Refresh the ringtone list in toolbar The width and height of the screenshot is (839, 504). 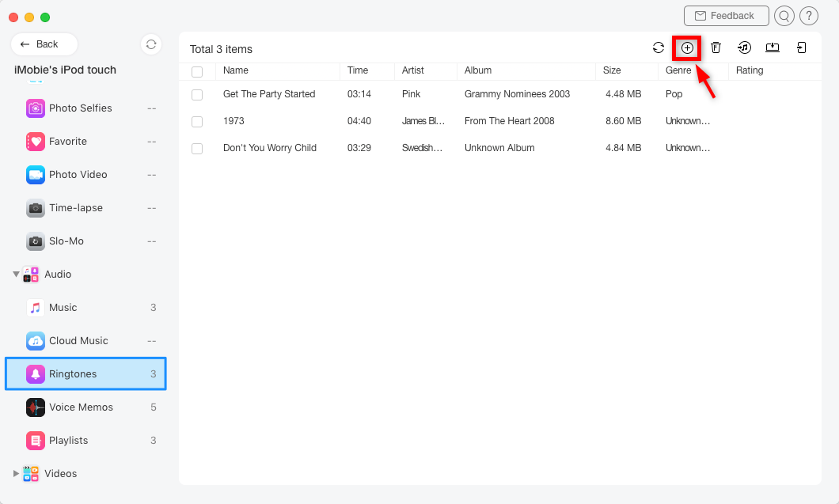[x=658, y=48]
